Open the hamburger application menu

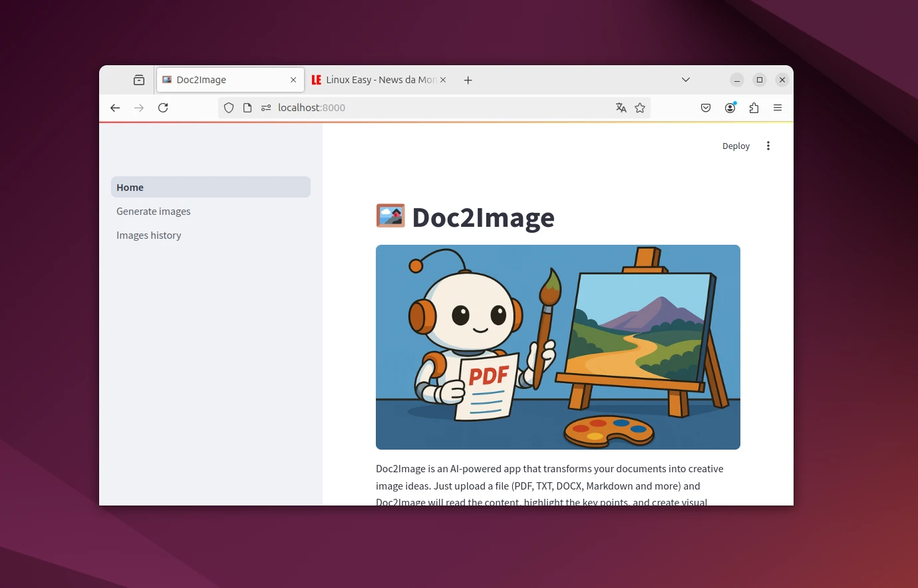778,107
